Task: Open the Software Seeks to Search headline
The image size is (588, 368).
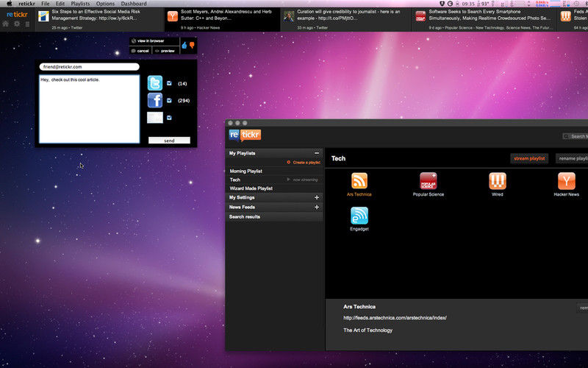Action: [x=490, y=15]
